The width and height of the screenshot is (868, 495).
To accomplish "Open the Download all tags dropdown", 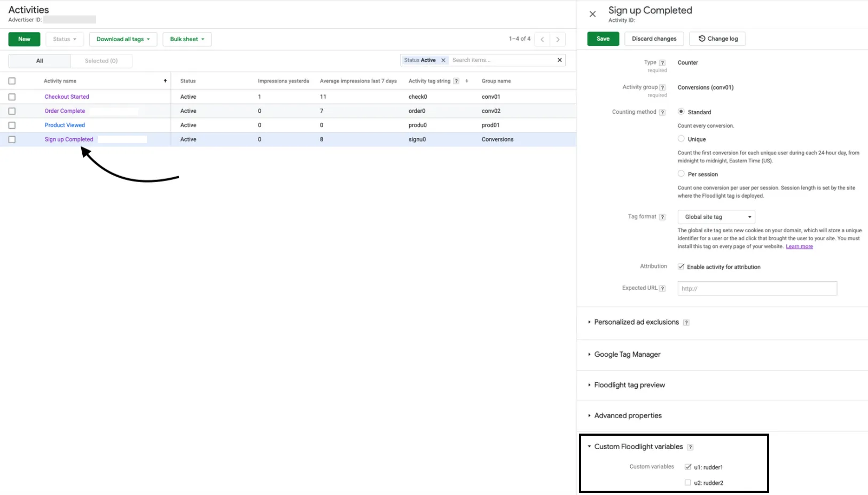I will click(x=123, y=39).
